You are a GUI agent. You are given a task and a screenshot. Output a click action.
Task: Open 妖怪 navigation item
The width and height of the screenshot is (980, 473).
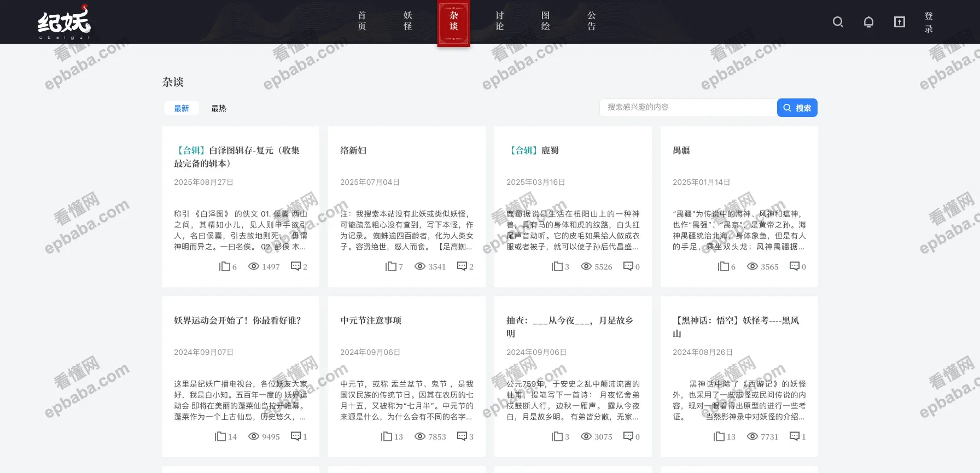point(408,21)
